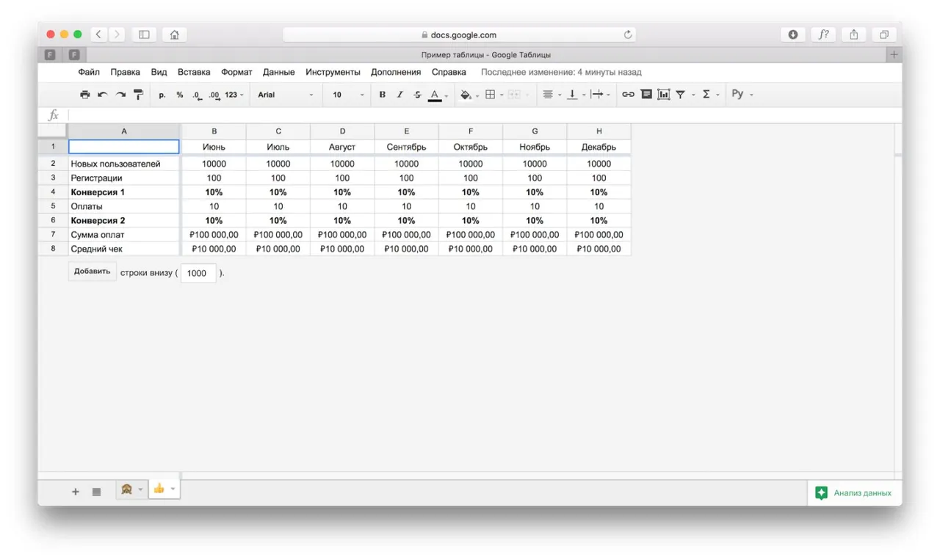The width and height of the screenshot is (940, 560).
Task: Select the paint format roller tool
Action: coord(138,95)
